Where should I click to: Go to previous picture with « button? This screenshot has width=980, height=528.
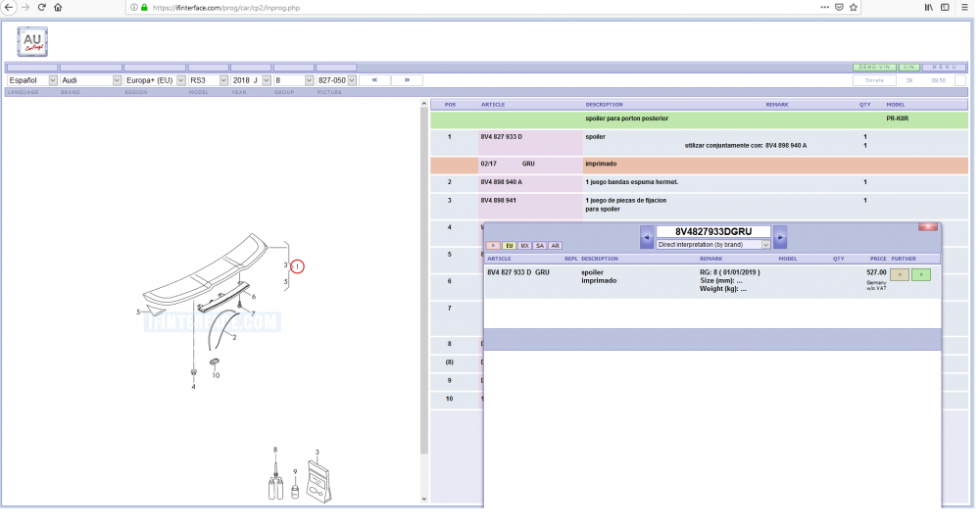[x=374, y=80]
